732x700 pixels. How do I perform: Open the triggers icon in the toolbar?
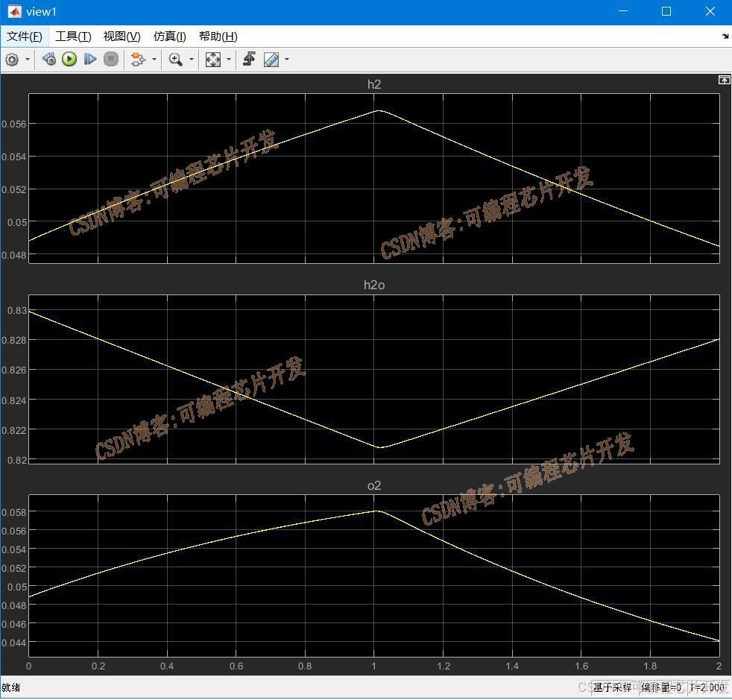click(249, 60)
